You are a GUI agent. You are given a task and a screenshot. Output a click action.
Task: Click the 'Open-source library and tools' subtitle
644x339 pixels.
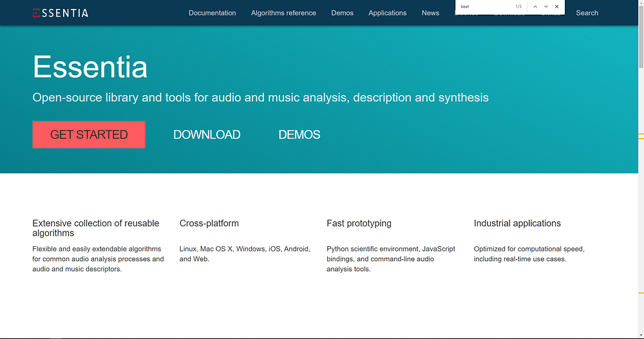click(x=260, y=98)
